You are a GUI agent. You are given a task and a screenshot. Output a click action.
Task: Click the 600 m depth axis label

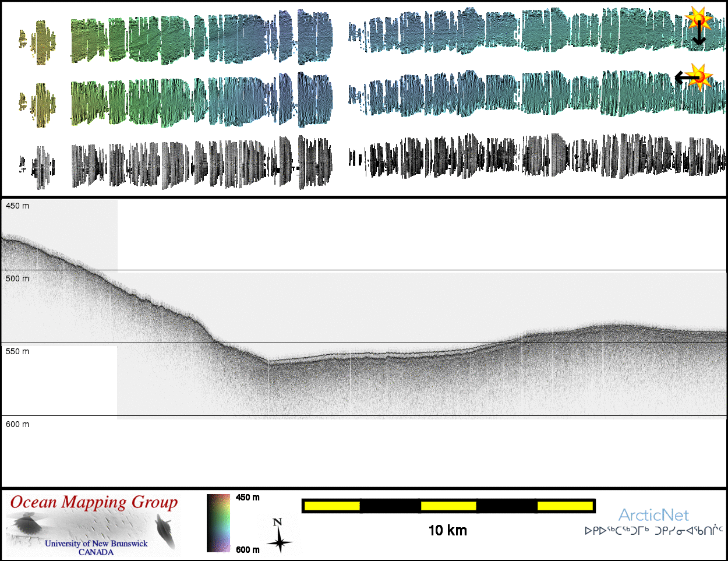pyautogui.click(x=17, y=424)
